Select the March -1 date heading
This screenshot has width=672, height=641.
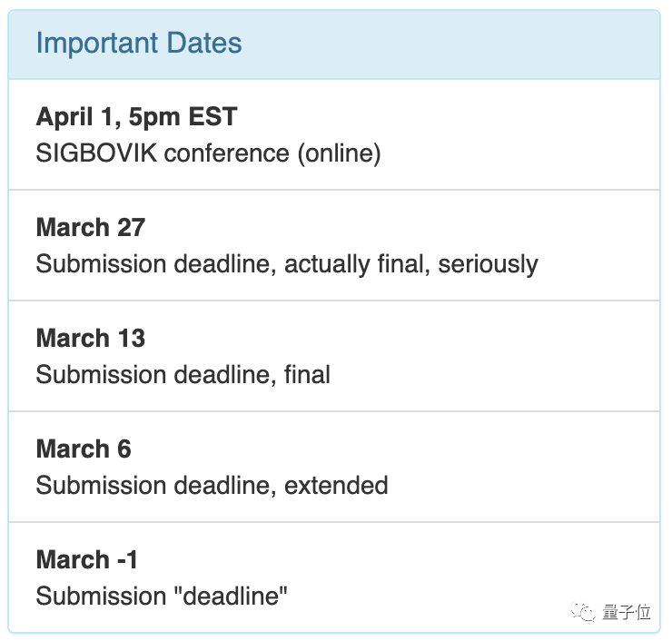pos(87,560)
